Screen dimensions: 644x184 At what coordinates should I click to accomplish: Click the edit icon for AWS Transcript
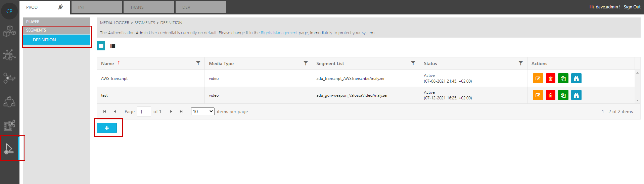pos(538,79)
